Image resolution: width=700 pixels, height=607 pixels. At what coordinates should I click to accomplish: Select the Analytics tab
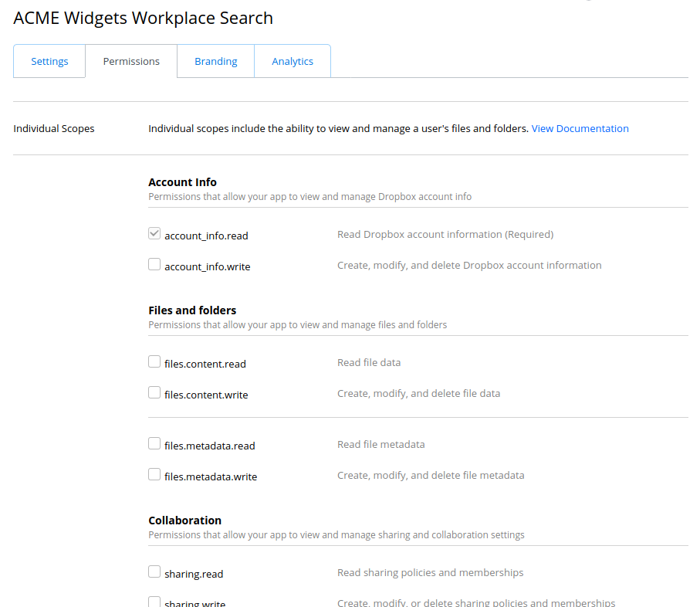(x=293, y=61)
